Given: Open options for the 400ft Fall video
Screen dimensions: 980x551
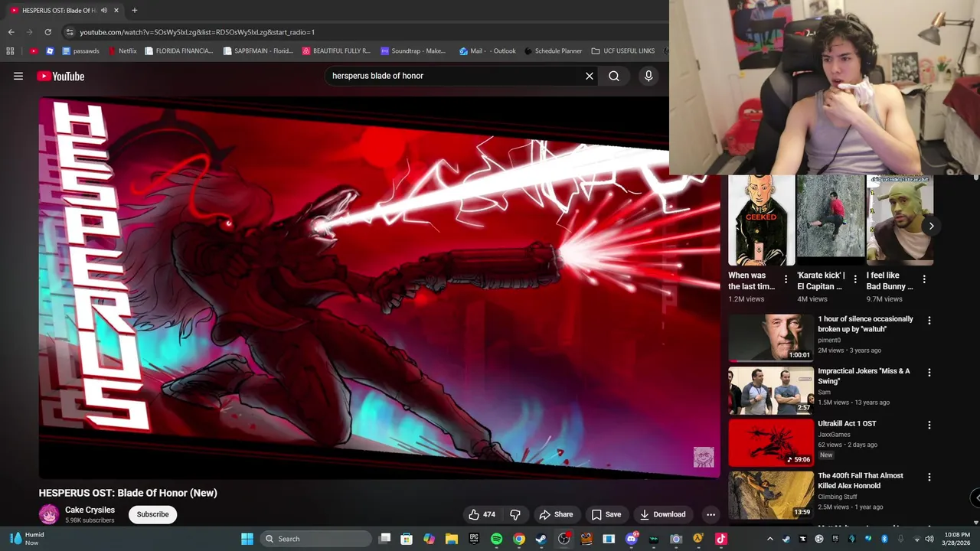Looking at the screenshot, I should [x=929, y=477].
